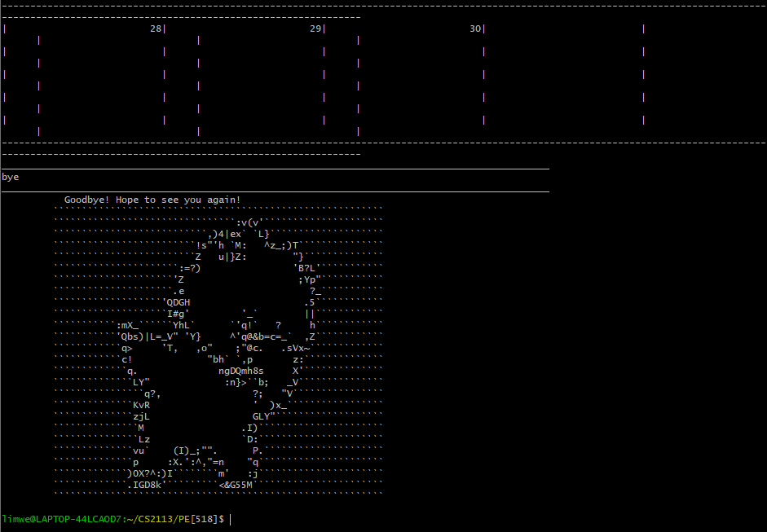Click the '[518]$' history number in prompt

[207, 519]
